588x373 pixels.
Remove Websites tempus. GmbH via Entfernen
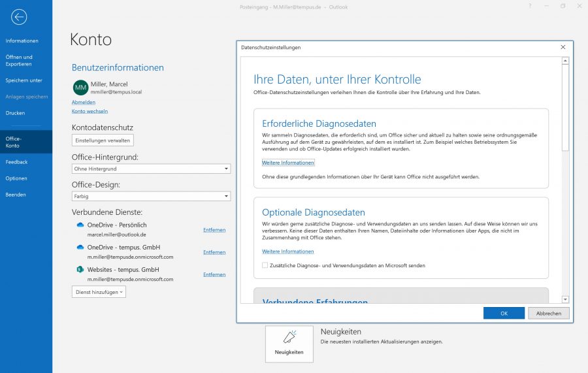click(214, 274)
